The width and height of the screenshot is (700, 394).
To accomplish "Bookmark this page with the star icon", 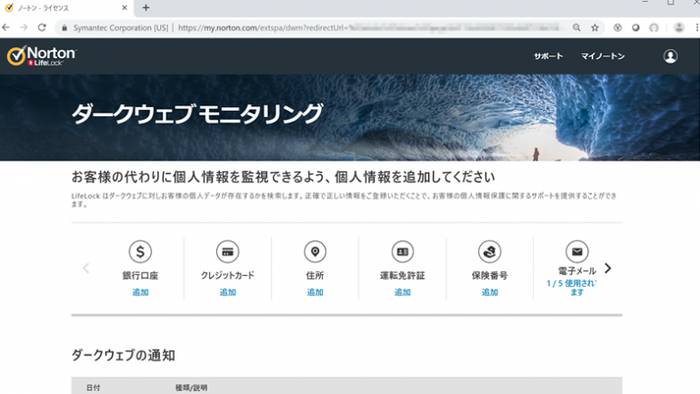I will point(595,28).
